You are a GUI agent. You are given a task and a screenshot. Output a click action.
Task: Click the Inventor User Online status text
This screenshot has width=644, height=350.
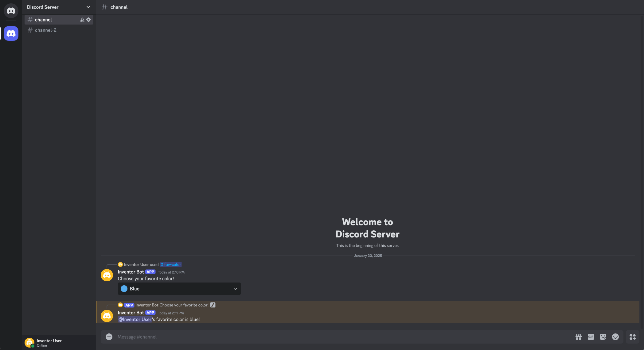tap(42, 345)
